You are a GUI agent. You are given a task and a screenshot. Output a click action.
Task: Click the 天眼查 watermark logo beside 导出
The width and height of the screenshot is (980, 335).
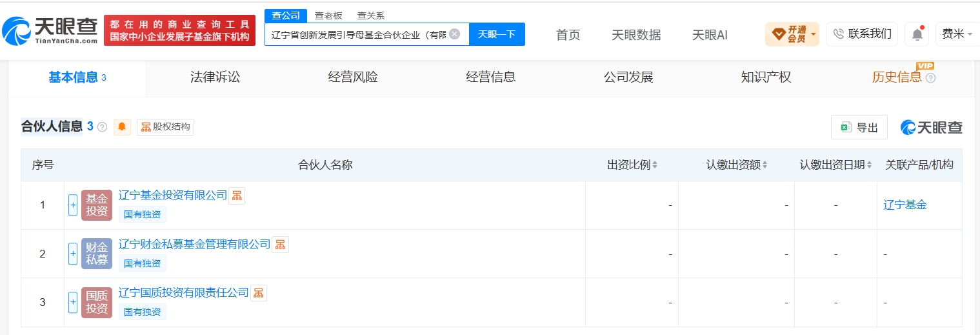pos(932,127)
